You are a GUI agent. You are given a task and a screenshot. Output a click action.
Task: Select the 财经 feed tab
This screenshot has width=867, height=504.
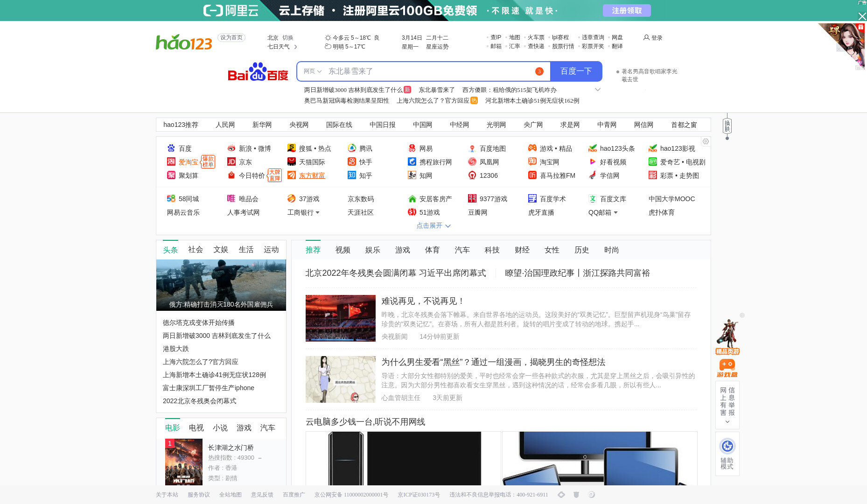pyautogui.click(x=522, y=250)
